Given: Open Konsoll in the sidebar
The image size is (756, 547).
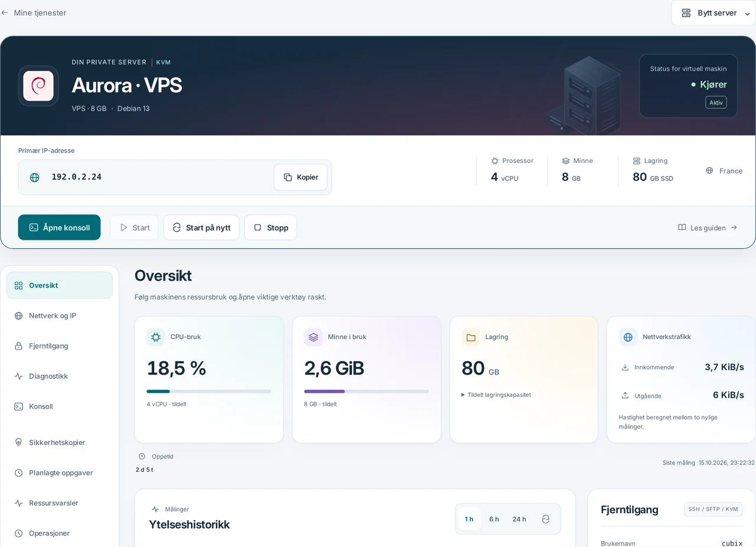Looking at the screenshot, I should coord(60,406).
